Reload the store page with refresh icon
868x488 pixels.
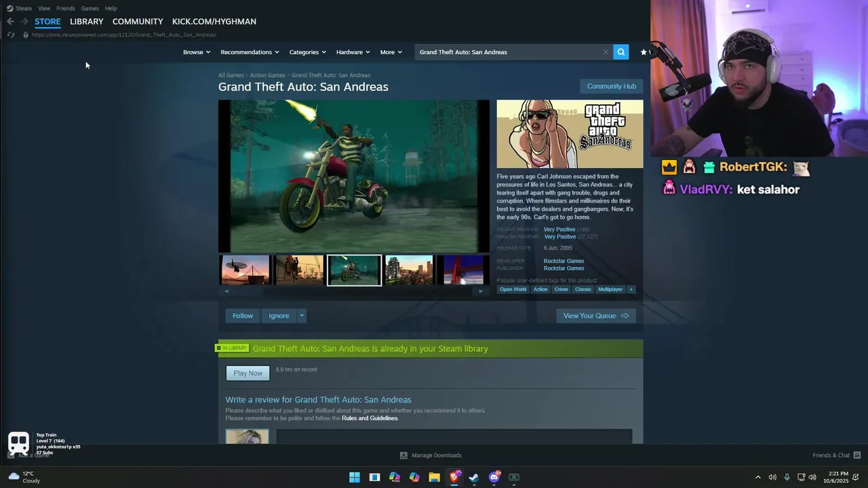(x=11, y=35)
